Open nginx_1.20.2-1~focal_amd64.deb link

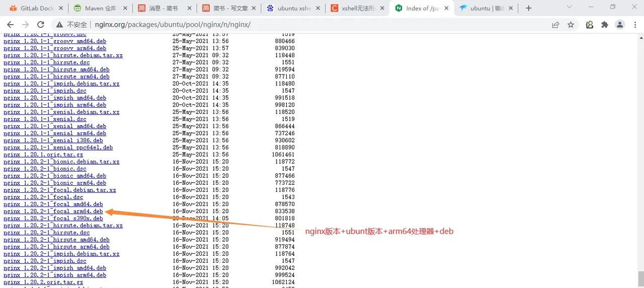click(53, 204)
